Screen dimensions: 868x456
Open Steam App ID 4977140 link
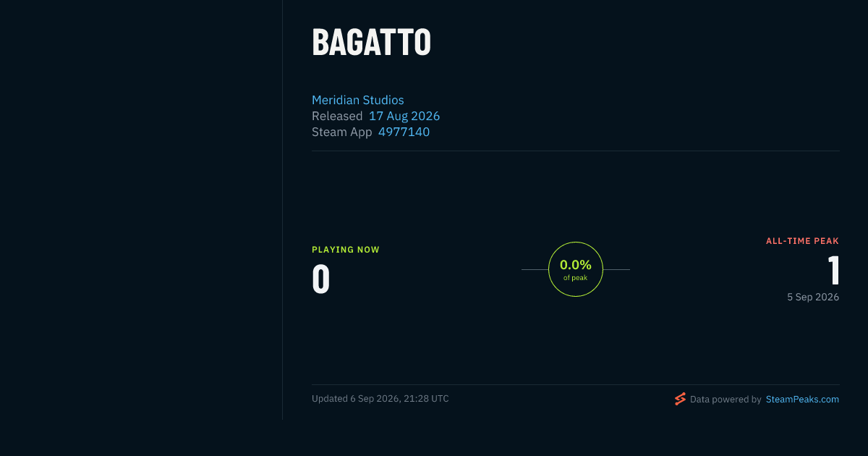[404, 132]
